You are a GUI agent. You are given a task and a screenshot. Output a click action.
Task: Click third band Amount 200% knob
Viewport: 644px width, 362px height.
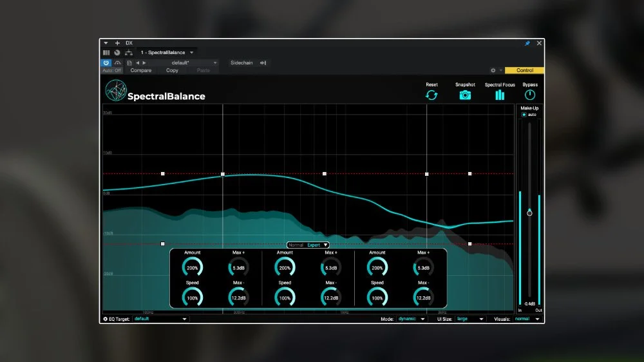pos(377,267)
